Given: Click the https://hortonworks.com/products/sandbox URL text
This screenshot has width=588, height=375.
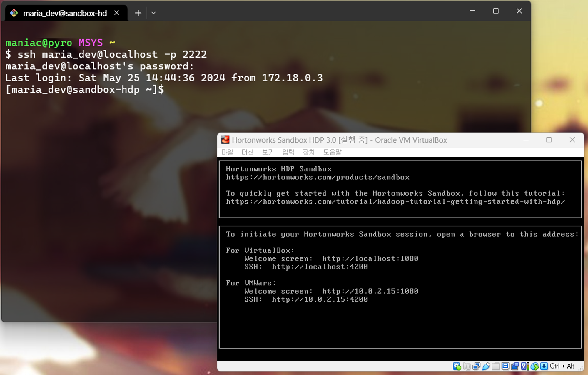Looking at the screenshot, I should coord(318,177).
